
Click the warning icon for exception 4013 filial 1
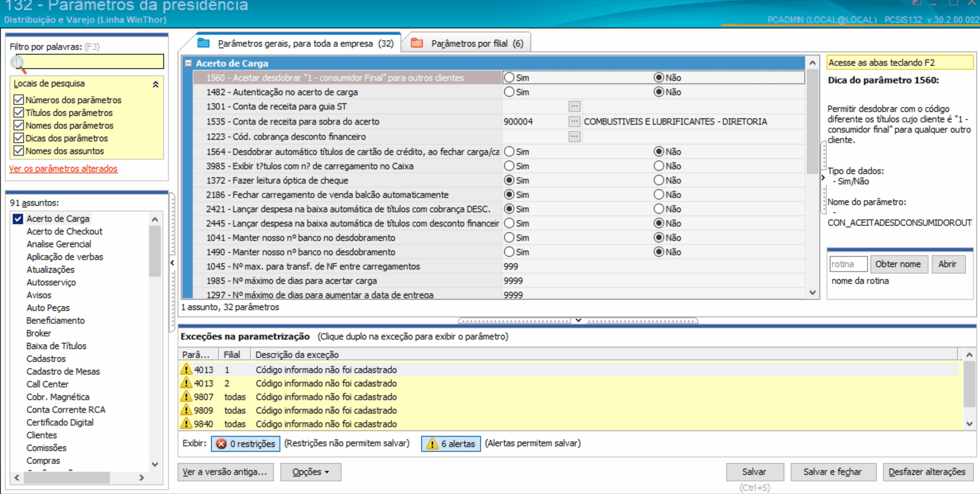(186, 369)
